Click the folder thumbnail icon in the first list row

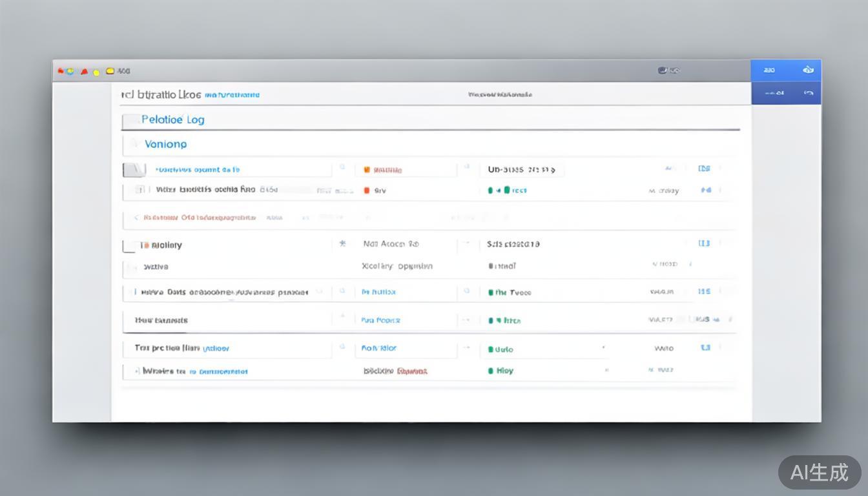click(x=134, y=170)
